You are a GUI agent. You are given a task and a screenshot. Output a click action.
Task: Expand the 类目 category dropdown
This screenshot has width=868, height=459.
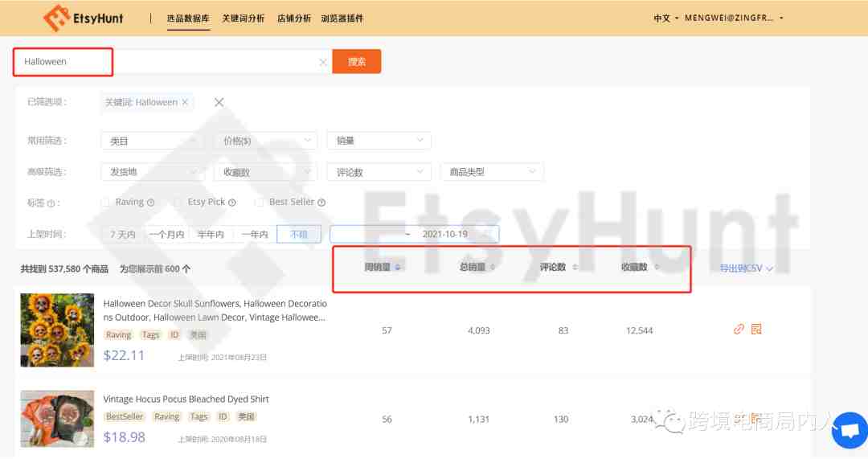pos(153,141)
